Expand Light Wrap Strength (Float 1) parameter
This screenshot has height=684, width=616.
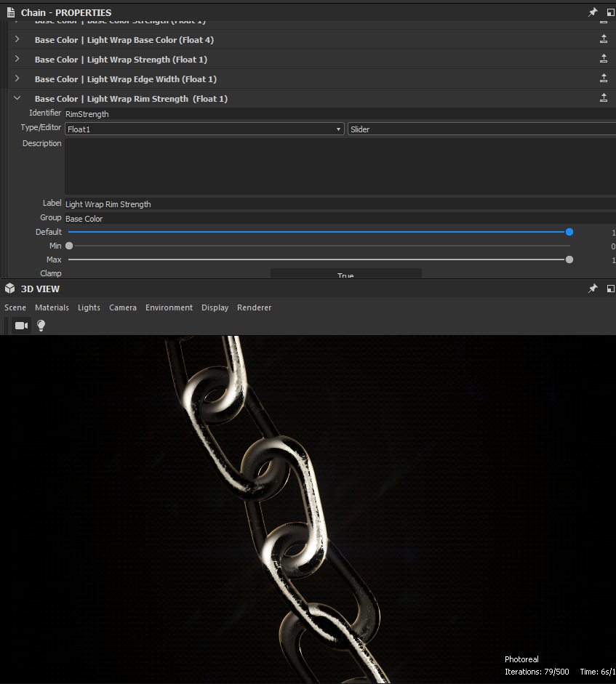(17, 59)
